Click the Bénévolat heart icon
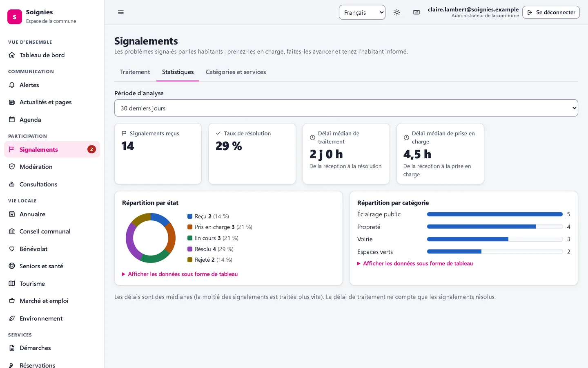 click(x=12, y=249)
